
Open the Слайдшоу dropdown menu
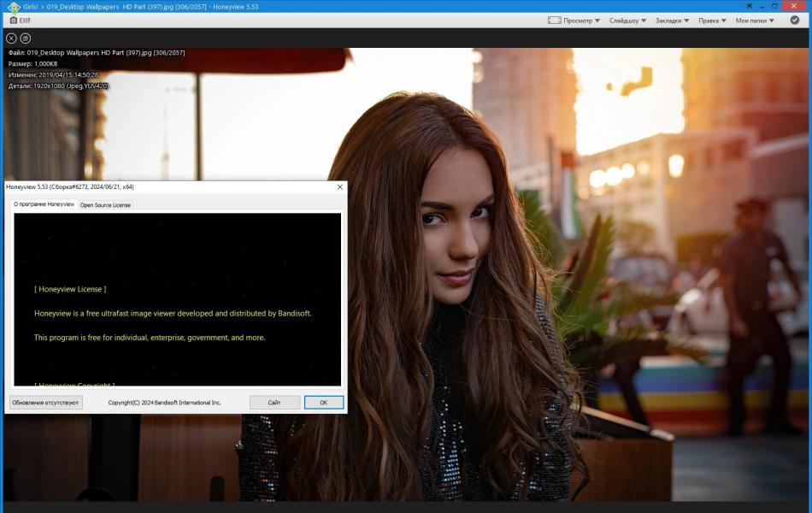click(627, 21)
